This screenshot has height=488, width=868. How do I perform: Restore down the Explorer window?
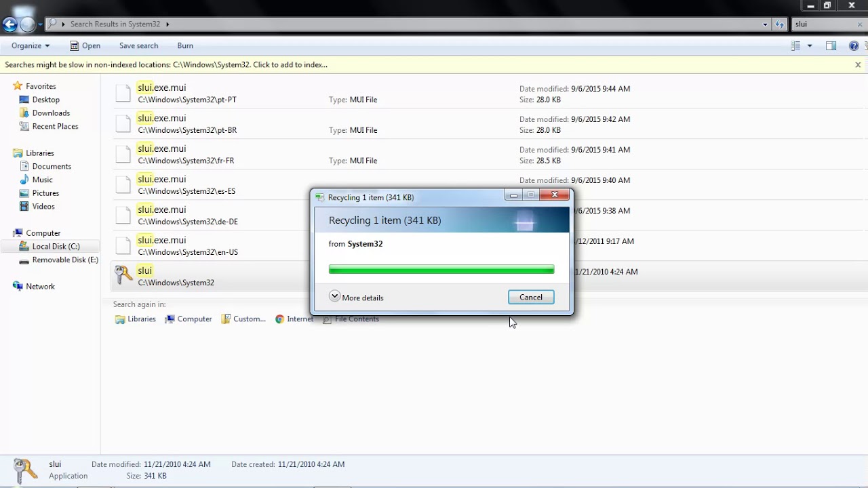827,5
